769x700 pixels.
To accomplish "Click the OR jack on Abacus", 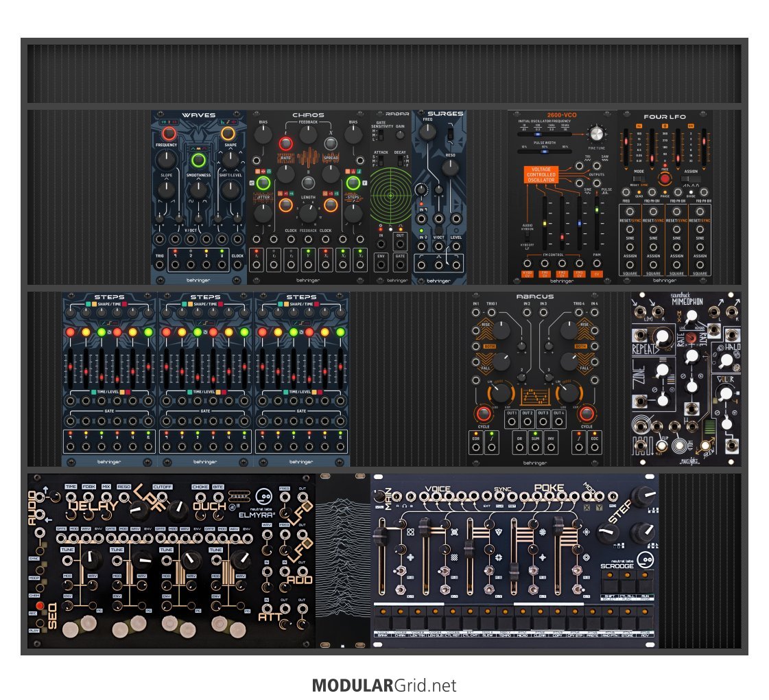I will (519, 447).
